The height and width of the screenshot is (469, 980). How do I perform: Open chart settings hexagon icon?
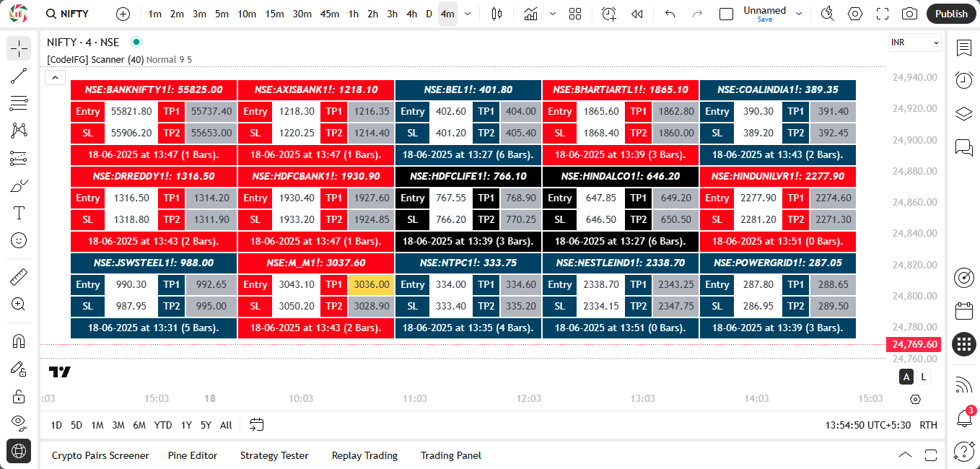point(855,14)
